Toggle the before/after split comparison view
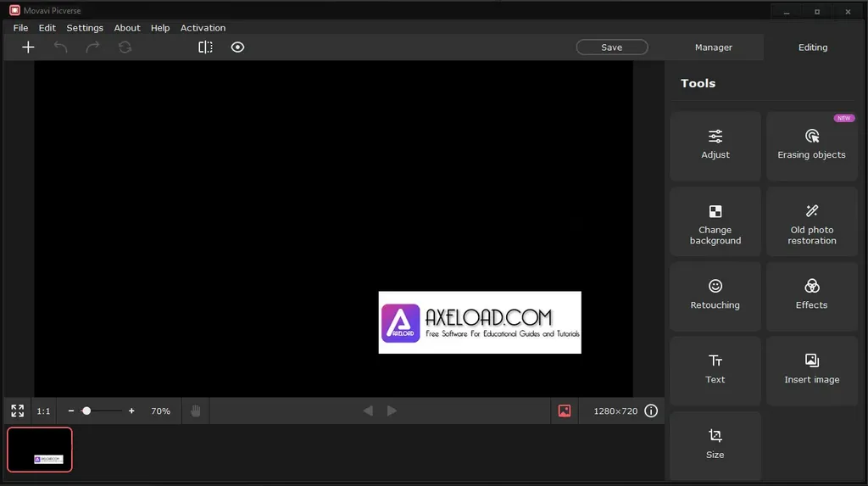This screenshot has width=868, height=486. pyautogui.click(x=205, y=47)
